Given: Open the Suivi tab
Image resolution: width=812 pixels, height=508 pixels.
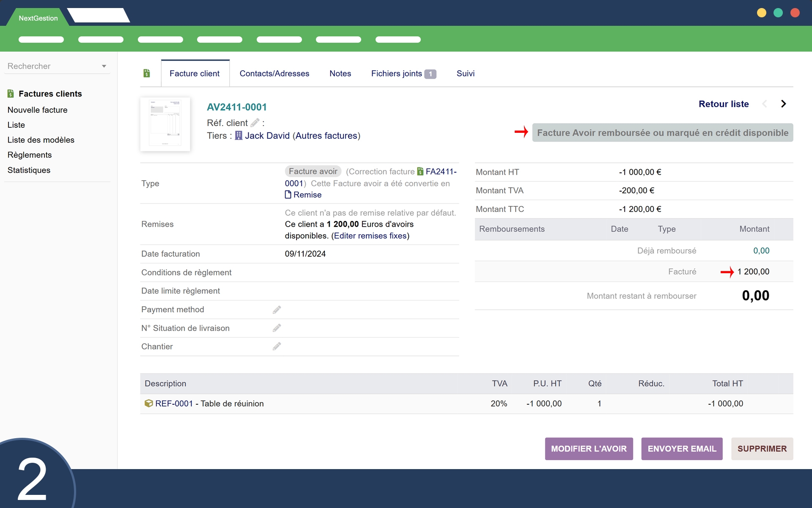Looking at the screenshot, I should (x=465, y=74).
